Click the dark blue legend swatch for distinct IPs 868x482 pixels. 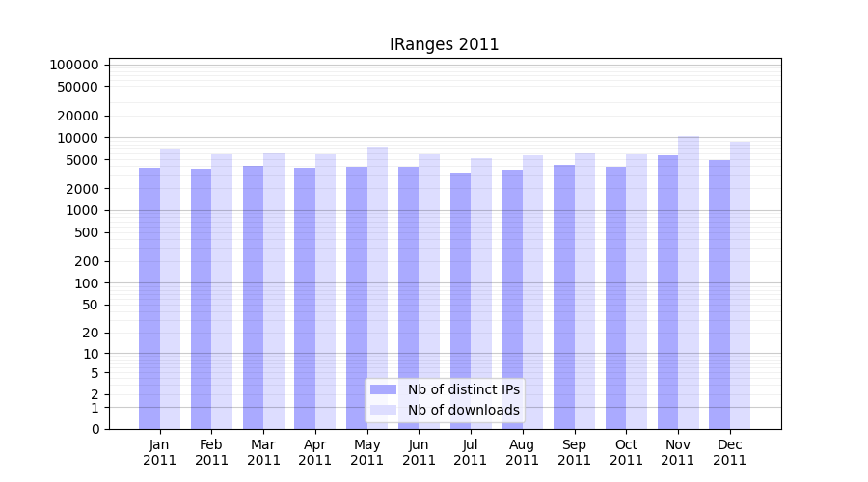click(383, 389)
